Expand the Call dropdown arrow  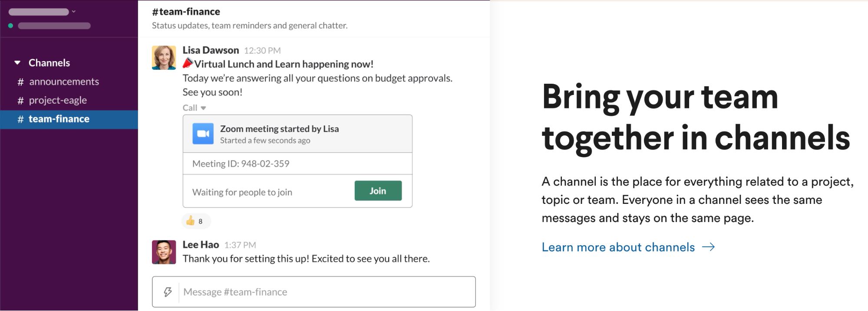[203, 108]
